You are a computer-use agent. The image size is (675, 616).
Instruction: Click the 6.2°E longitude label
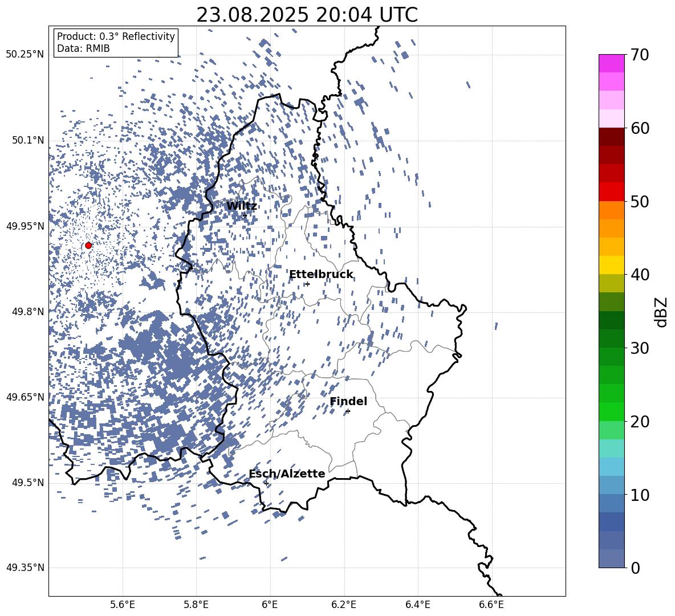click(344, 605)
